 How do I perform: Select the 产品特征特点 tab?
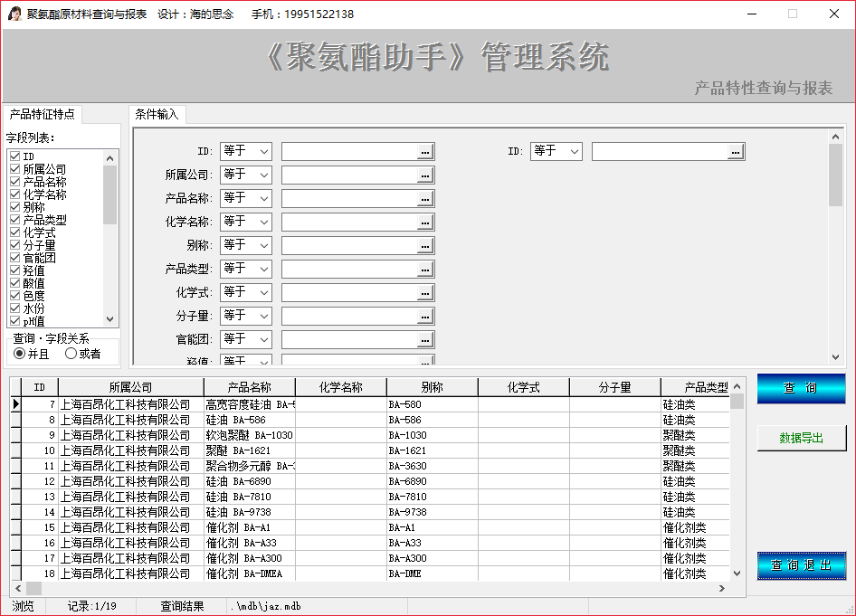coord(42,115)
